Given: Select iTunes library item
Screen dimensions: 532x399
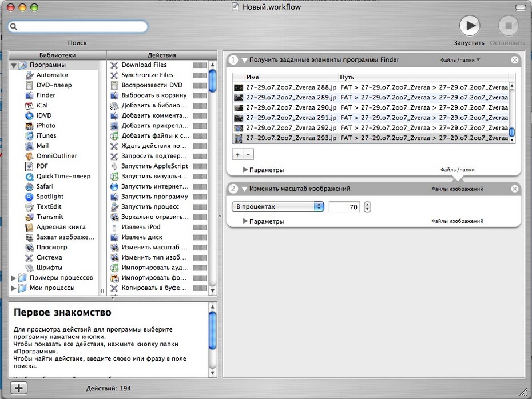Looking at the screenshot, I should pos(46,135).
